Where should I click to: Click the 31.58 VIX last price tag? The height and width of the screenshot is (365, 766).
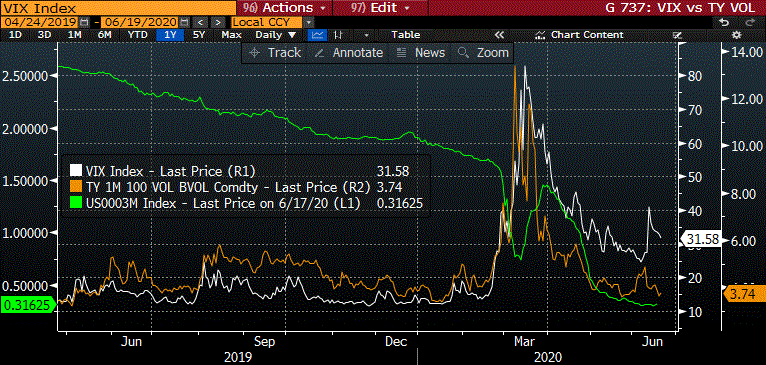(x=700, y=239)
